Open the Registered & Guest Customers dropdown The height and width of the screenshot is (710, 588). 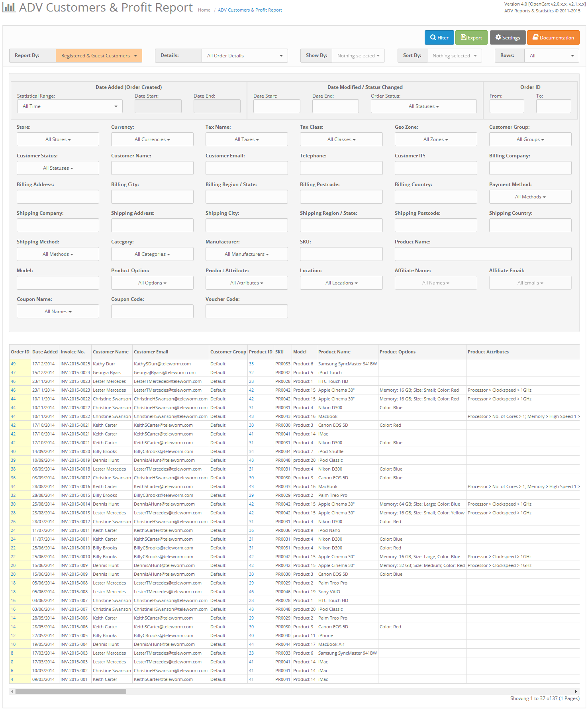pyautogui.click(x=99, y=56)
